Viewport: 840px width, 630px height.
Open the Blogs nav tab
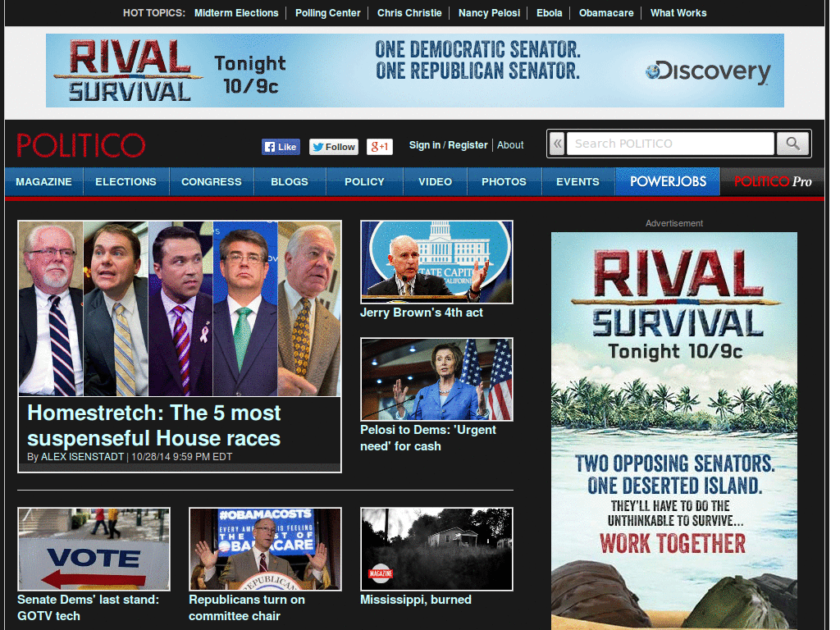point(290,181)
